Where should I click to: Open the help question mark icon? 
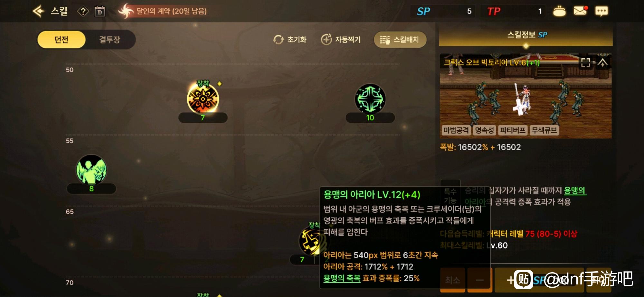click(x=83, y=12)
